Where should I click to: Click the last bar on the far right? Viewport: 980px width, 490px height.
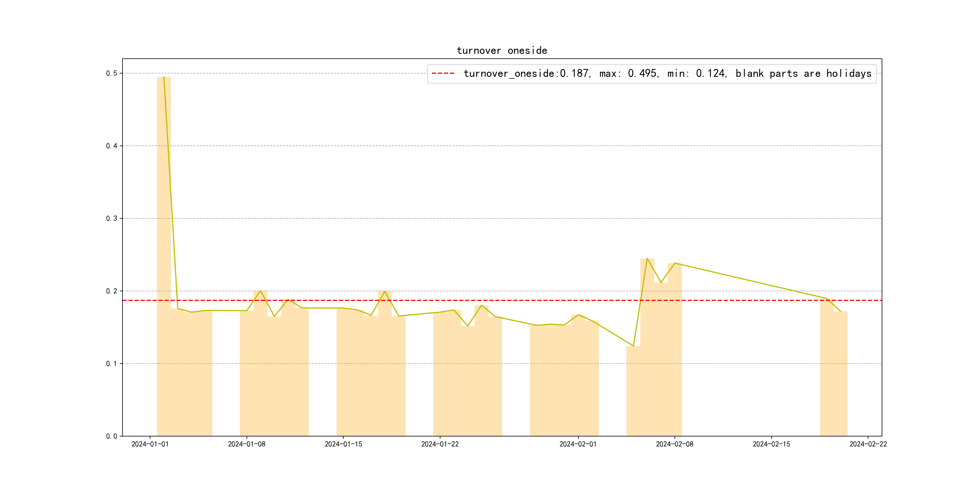[840, 373]
